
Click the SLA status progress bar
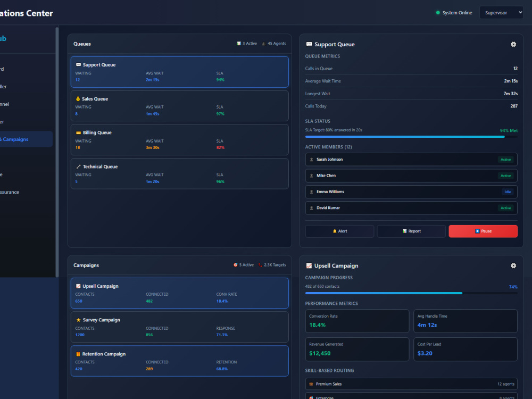(x=411, y=137)
